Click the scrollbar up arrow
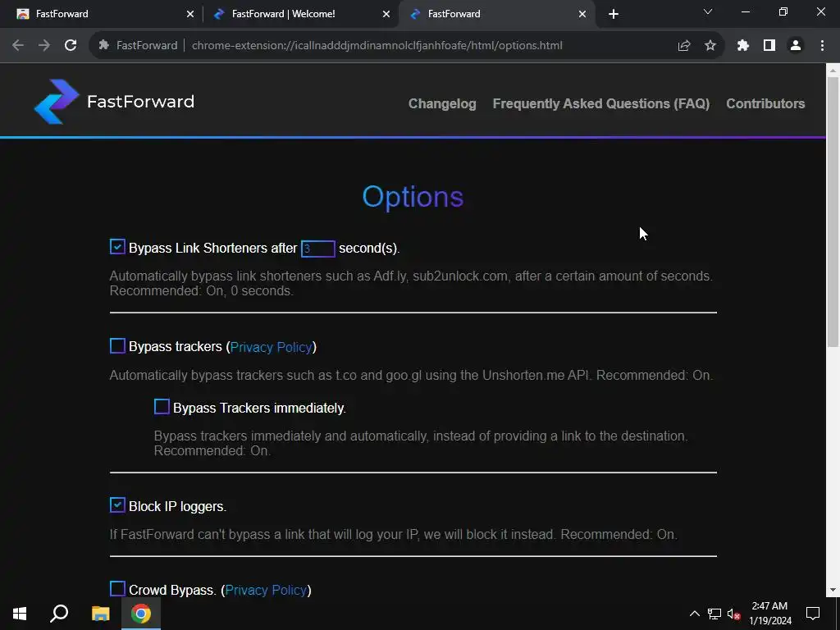840x630 pixels. tap(833, 70)
